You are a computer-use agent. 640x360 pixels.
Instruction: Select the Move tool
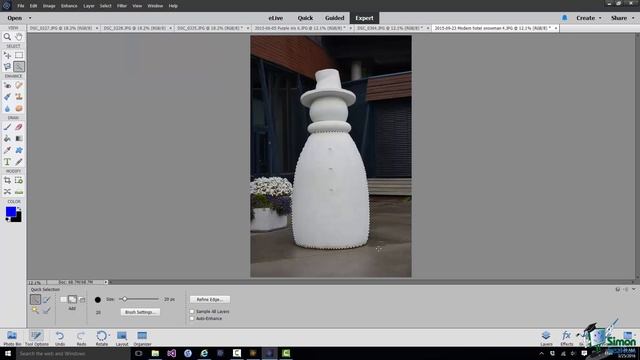pos(7,55)
